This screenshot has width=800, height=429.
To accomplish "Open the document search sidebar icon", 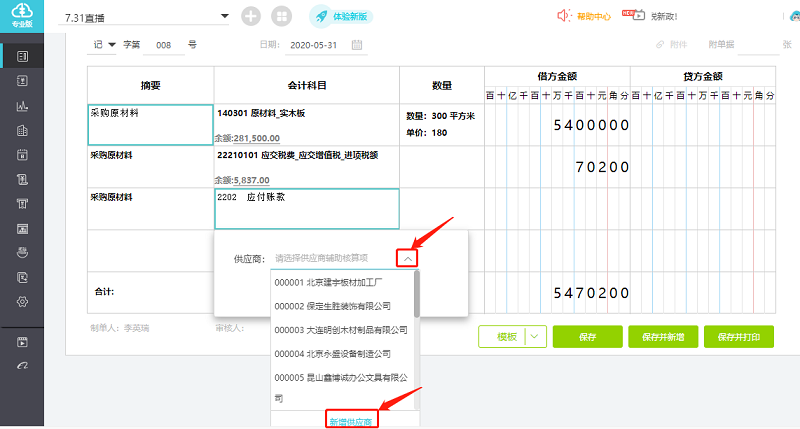I will coord(22,277).
